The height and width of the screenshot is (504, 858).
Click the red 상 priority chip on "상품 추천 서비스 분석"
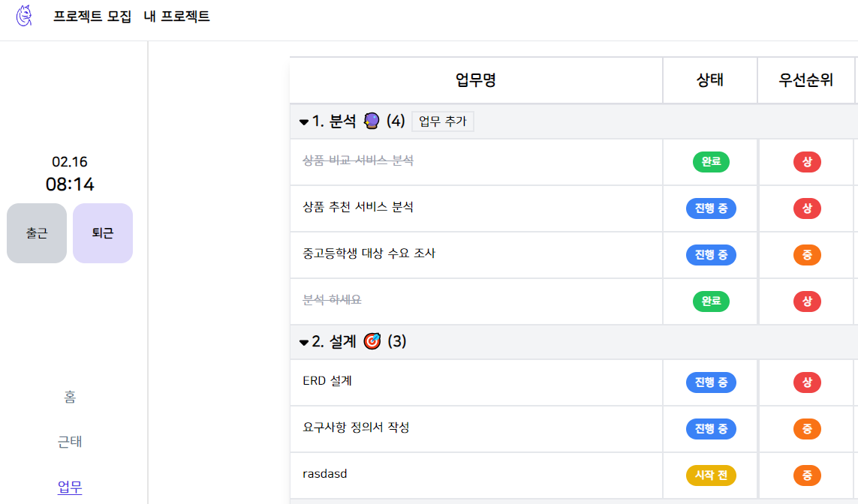[x=806, y=208]
